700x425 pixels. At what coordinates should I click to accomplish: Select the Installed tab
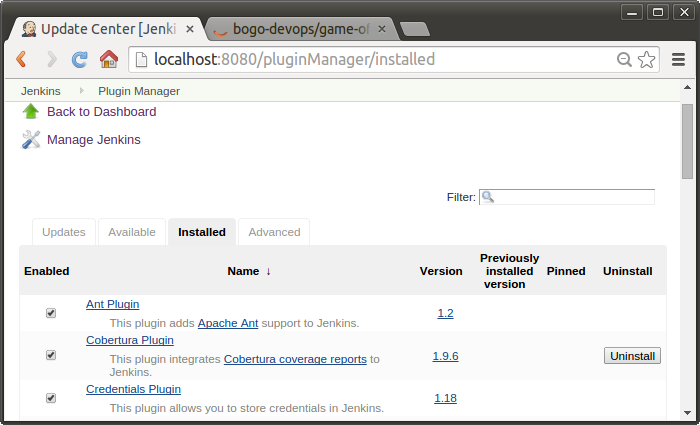click(202, 232)
